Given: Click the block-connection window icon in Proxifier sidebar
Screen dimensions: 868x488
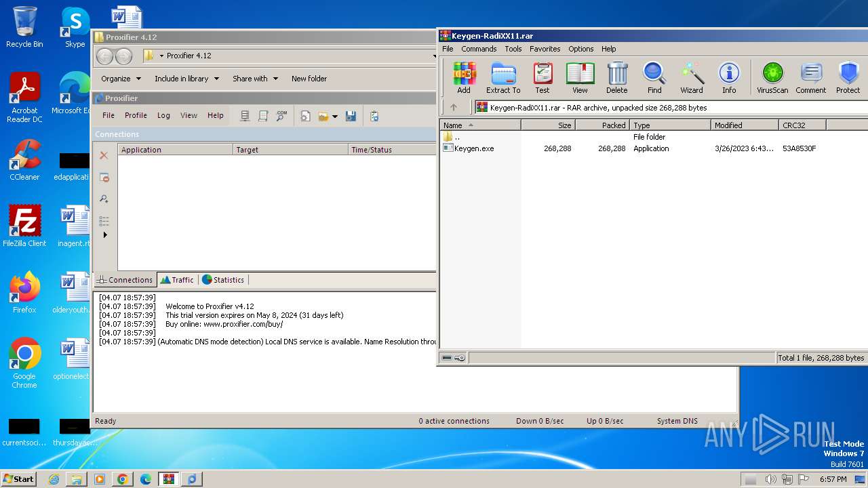Looking at the screenshot, I should (104, 177).
